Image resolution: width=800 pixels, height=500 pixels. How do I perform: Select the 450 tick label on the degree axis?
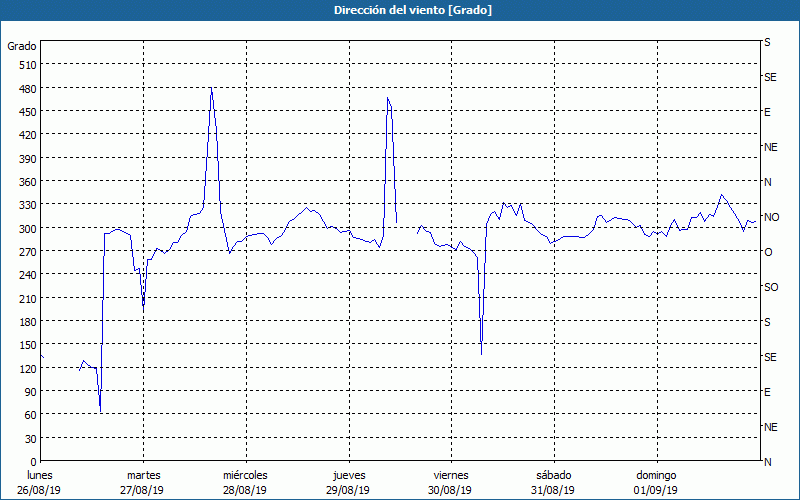[x=28, y=112]
